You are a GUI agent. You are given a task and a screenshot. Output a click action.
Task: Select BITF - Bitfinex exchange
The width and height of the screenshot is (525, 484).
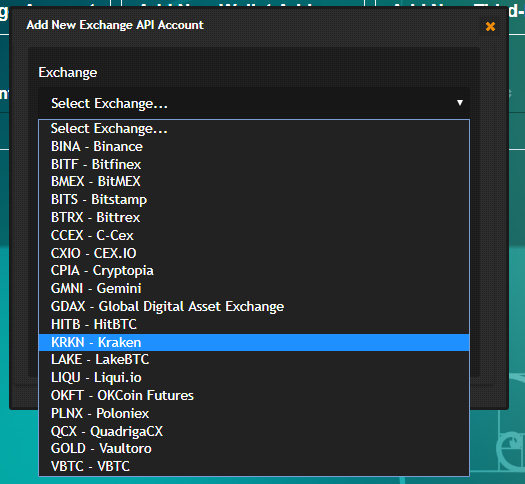[x=254, y=164]
